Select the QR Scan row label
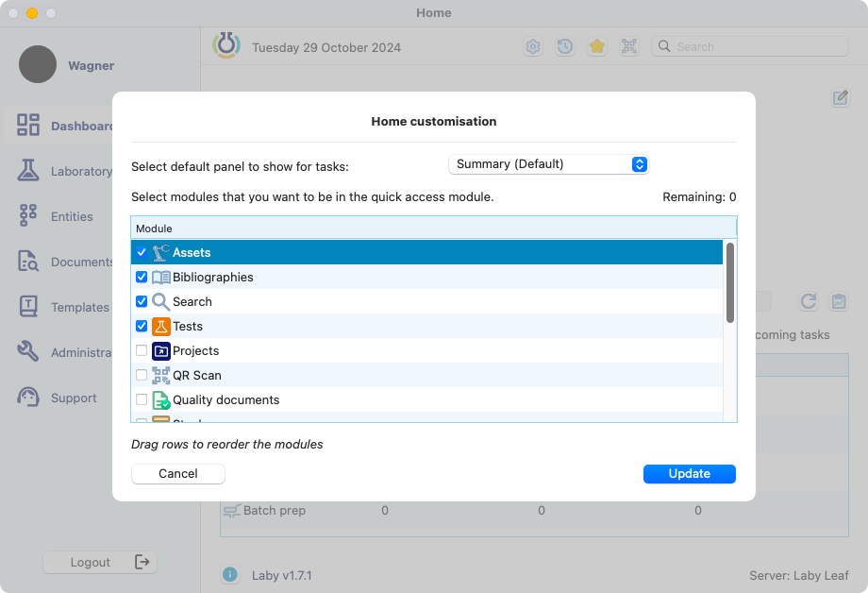Viewport: 868px width, 593px height. click(x=197, y=375)
